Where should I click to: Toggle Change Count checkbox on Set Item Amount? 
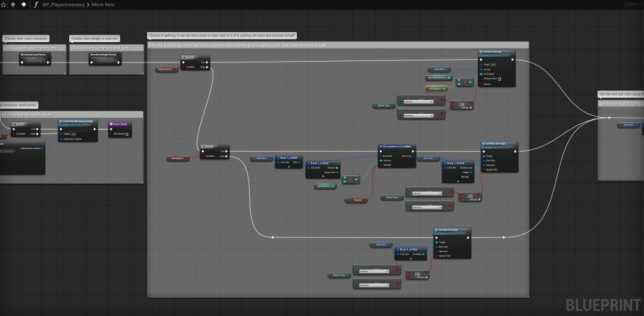[x=499, y=79]
